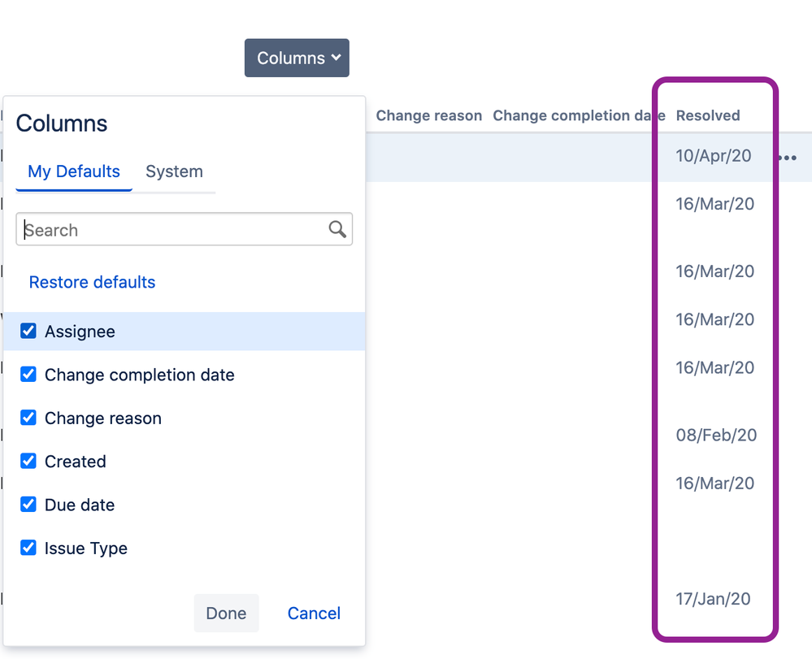Viewport: 812px width, 659px height.
Task: Disable the Change reason column checkbox
Action: [x=28, y=418]
